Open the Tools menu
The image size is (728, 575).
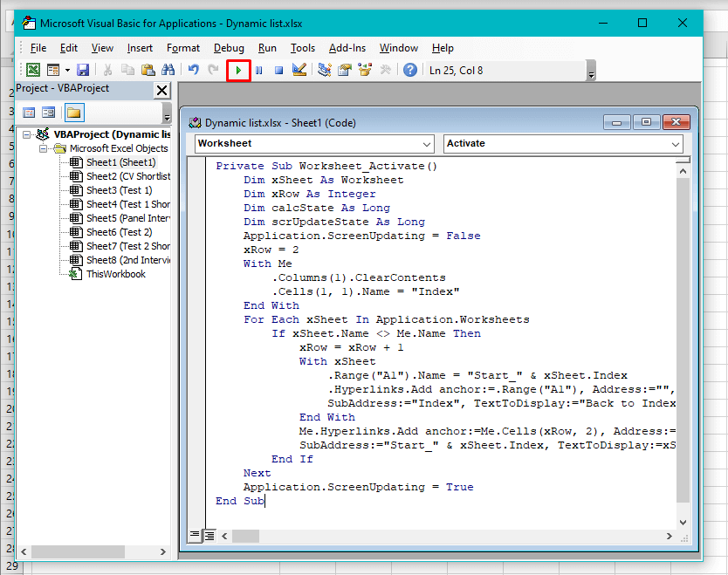[x=303, y=48]
